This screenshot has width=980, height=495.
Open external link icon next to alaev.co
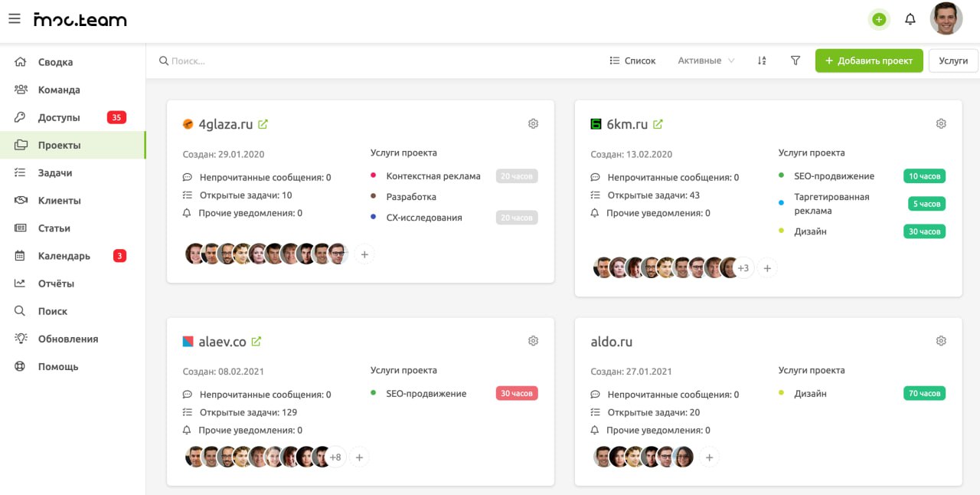coord(256,342)
